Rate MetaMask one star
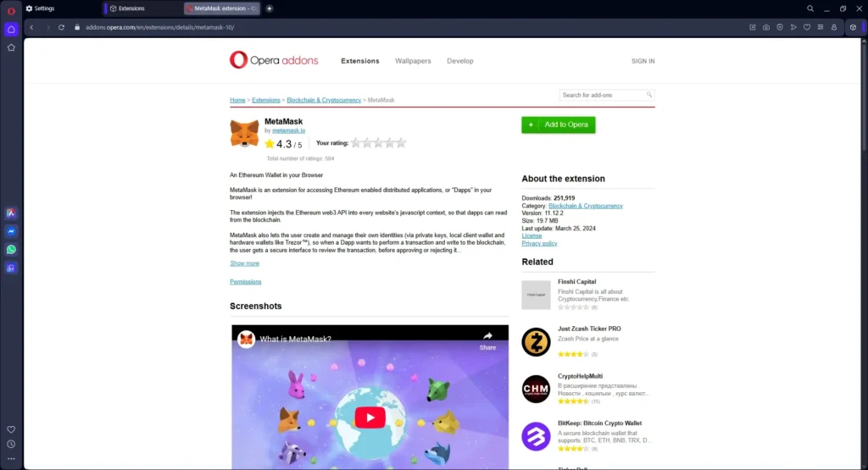Screen dimensions: 868x470 [x=356, y=143]
